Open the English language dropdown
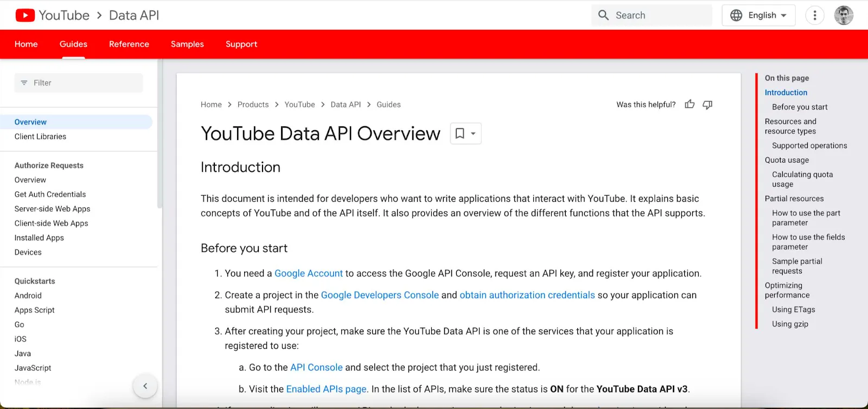868x409 pixels. point(758,15)
